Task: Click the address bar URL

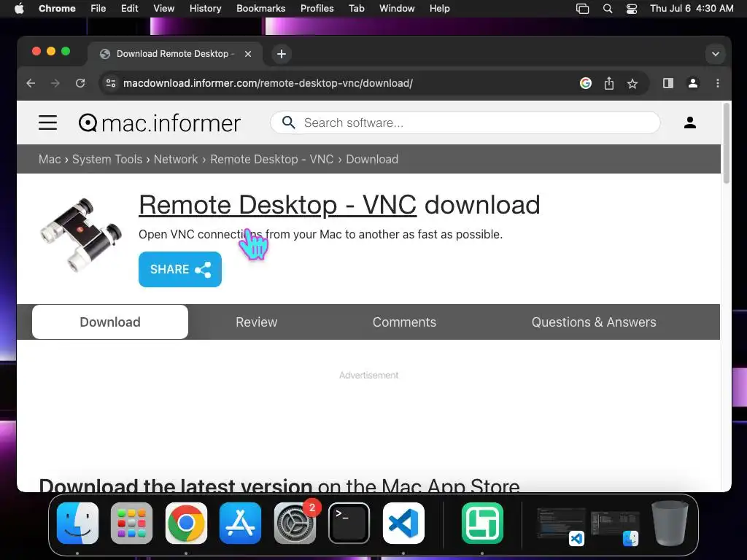Action: tap(268, 83)
